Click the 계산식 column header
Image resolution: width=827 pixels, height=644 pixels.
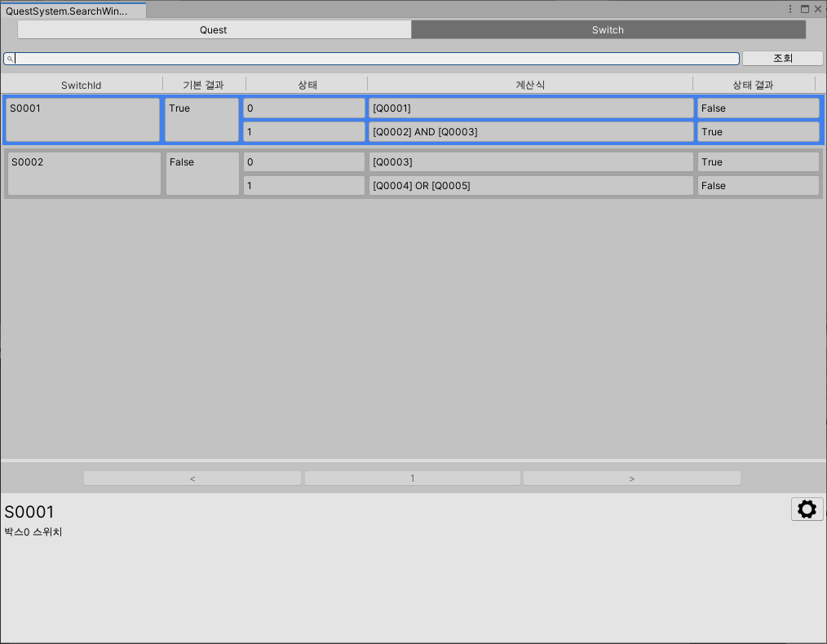pyautogui.click(x=530, y=85)
